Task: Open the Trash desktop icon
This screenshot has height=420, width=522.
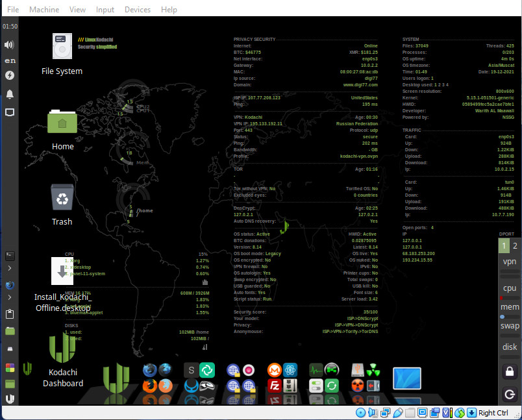Action: tap(62, 204)
